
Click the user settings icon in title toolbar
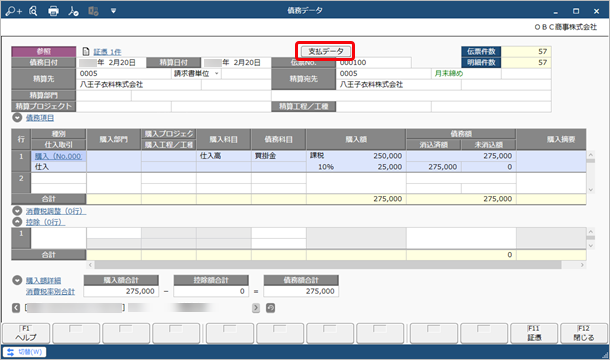(73, 11)
